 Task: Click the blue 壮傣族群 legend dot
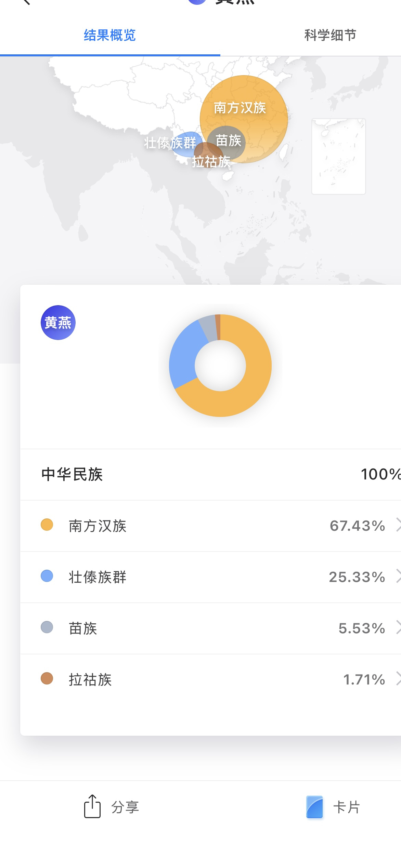click(x=47, y=576)
